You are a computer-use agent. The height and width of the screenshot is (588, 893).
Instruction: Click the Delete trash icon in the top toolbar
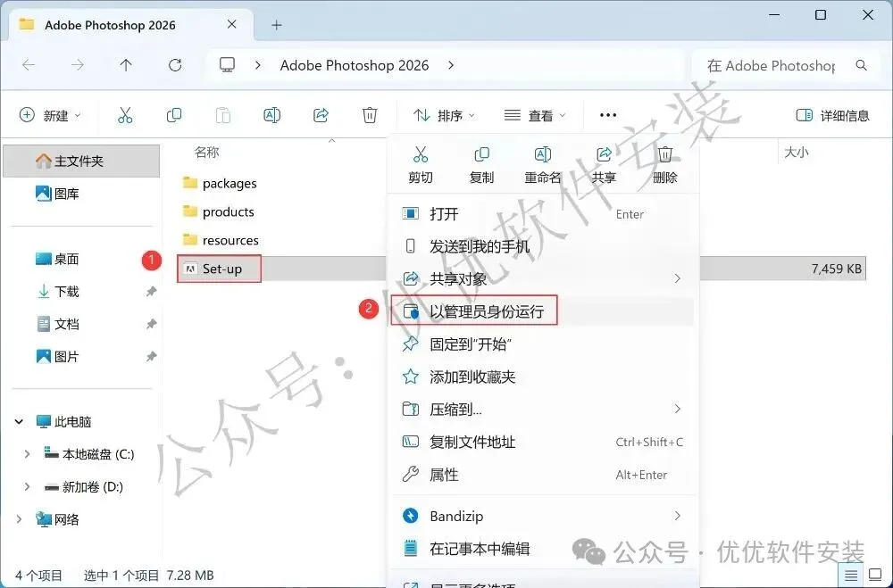click(370, 116)
